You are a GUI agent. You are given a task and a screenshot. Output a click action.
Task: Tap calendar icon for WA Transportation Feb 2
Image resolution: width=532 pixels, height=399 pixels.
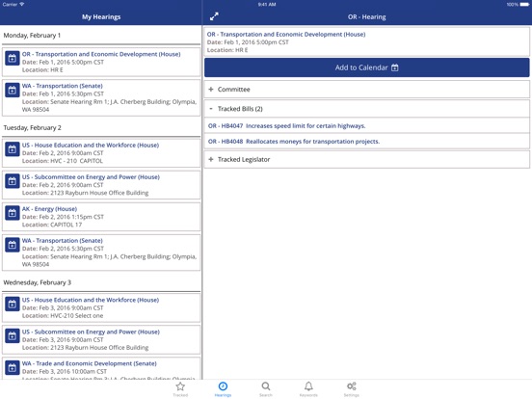pos(13,245)
